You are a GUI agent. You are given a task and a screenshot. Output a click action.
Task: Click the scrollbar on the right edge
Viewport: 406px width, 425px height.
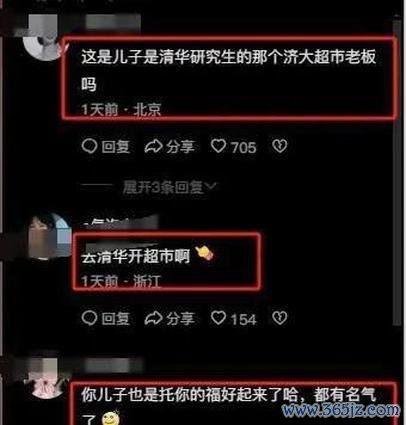(x=396, y=172)
